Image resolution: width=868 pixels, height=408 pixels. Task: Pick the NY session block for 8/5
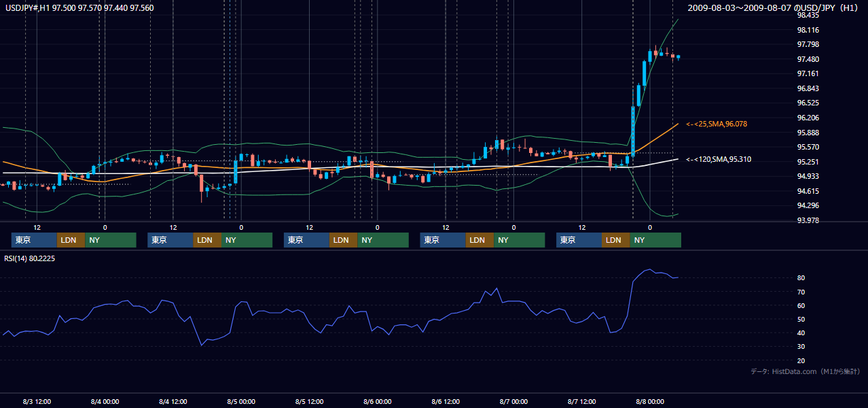click(383, 240)
